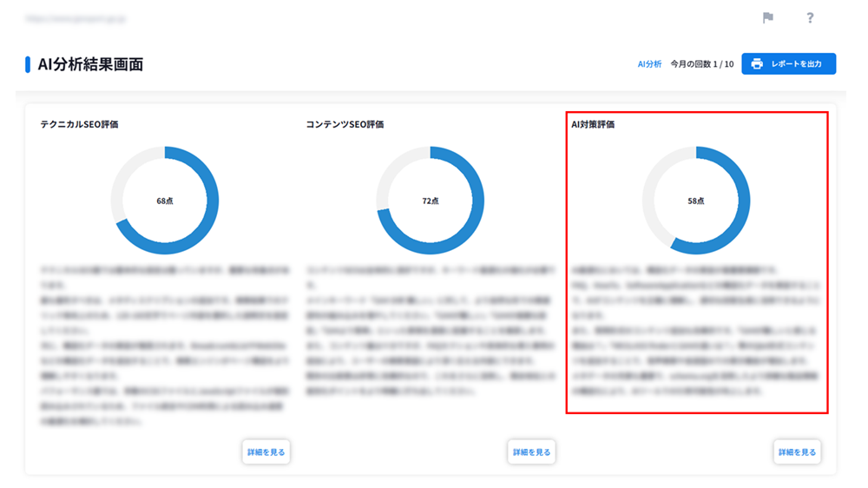Select the テクニカルSEO評価 heading
868x488 pixels.
pyautogui.click(x=79, y=124)
